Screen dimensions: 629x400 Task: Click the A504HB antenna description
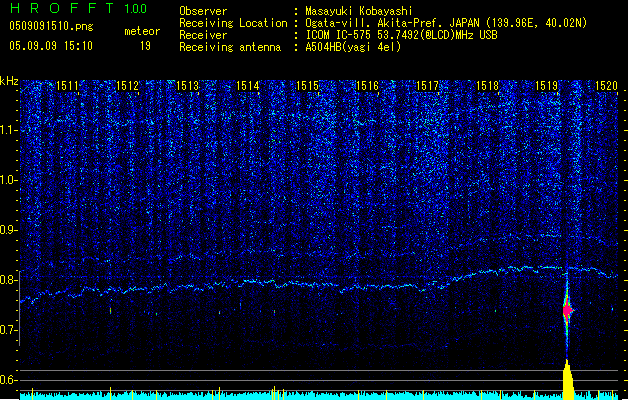pos(355,46)
